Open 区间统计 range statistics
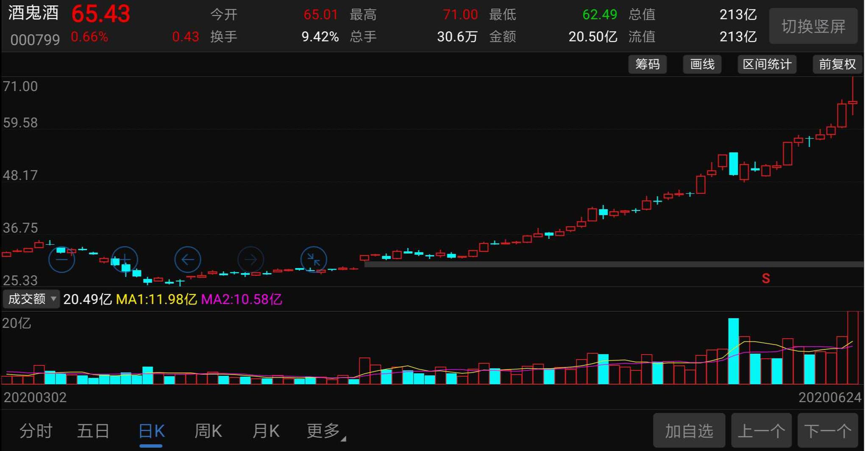Screen dimensions: 868x451 (767, 64)
